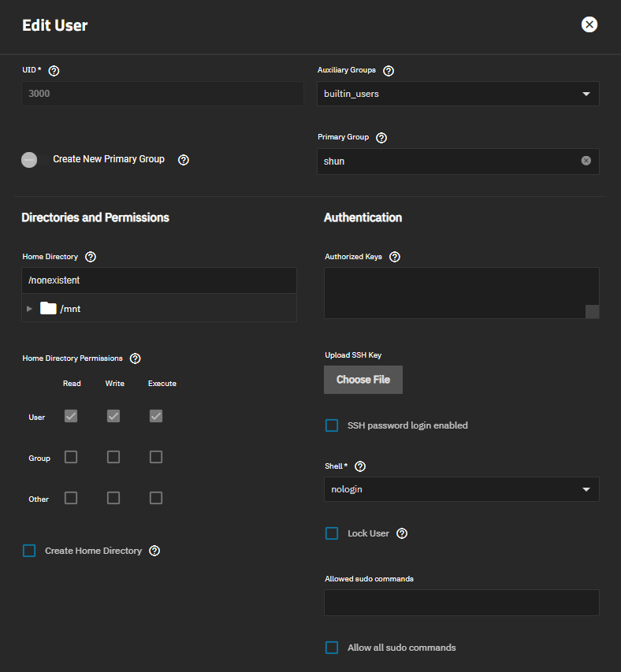Toggle Create New Primary Group switch
This screenshot has width=621, height=672.
29,160
